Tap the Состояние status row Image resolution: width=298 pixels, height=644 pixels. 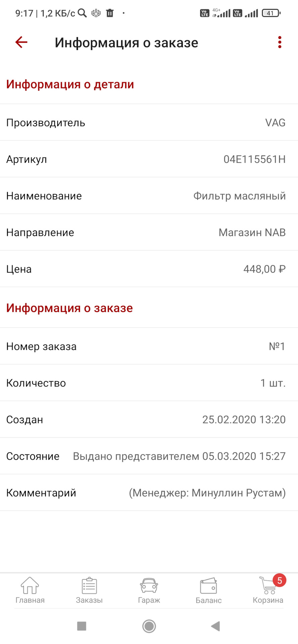point(149,456)
